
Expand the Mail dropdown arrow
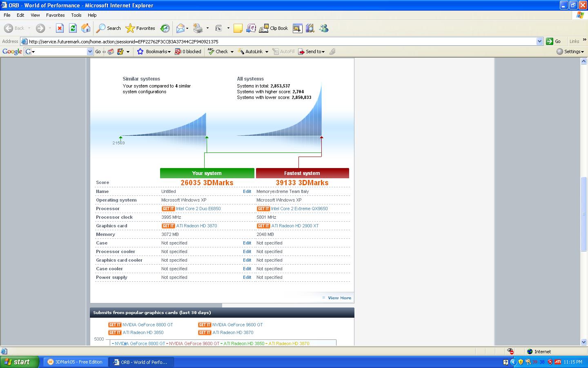[187, 28]
